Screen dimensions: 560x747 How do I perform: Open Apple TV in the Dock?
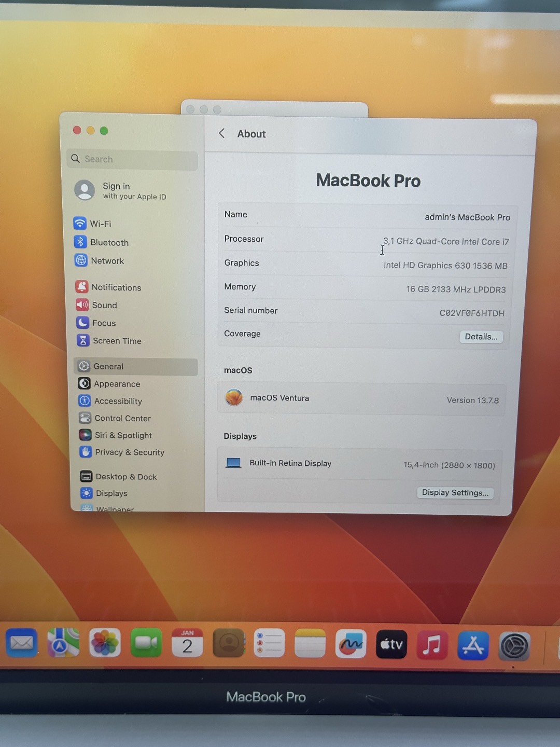391,644
